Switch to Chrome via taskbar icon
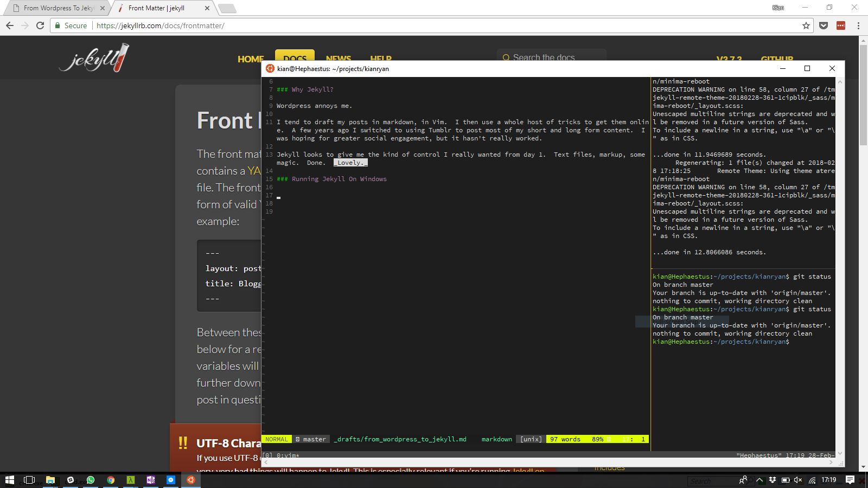Image resolution: width=868 pixels, height=488 pixels. click(x=111, y=480)
